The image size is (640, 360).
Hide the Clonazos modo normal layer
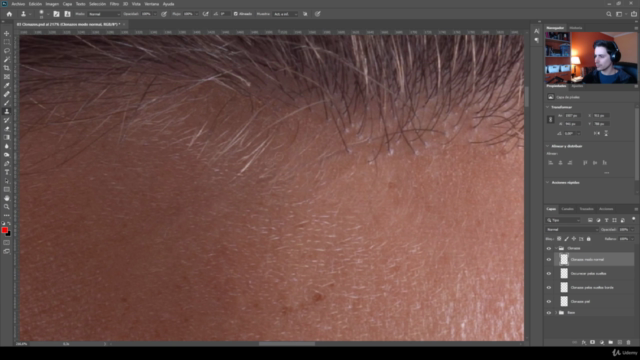pyautogui.click(x=549, y=260)
